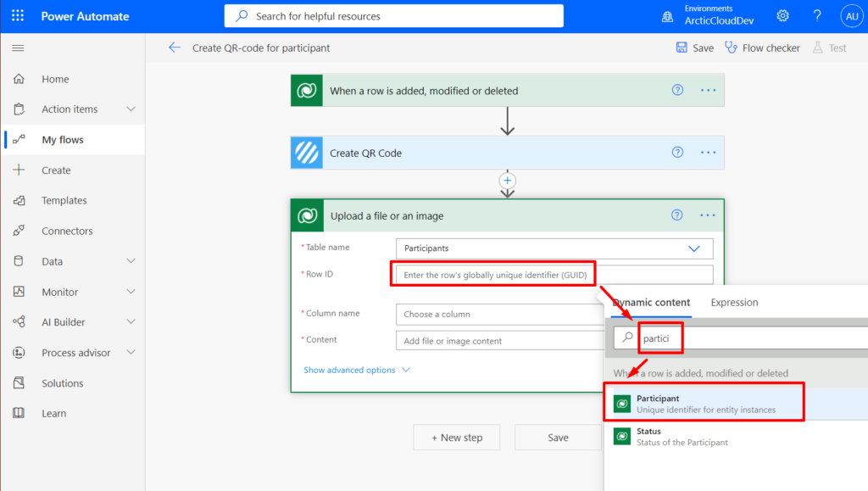This screenshot has height=491, width=868.
Task: Open help for Create QR Code step
Action: tap(677, 153)
